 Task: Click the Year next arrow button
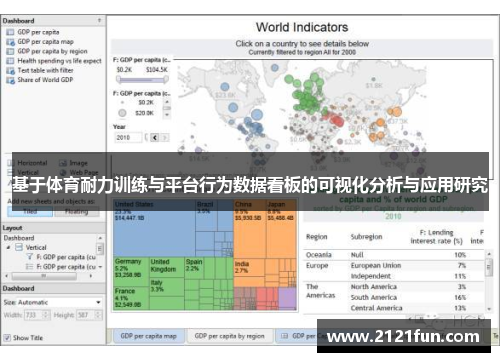click(164, 137)
